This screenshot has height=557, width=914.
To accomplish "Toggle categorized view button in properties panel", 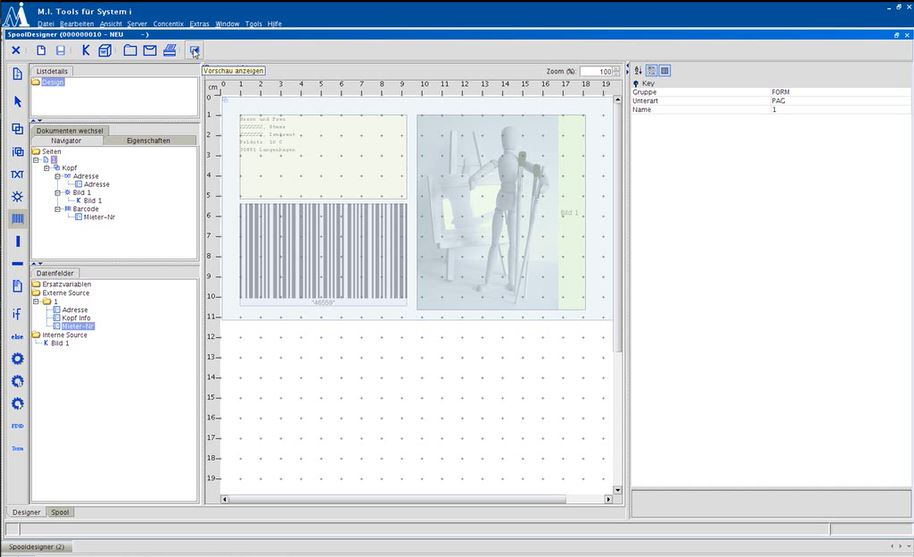I will click(x=652, y=70).
